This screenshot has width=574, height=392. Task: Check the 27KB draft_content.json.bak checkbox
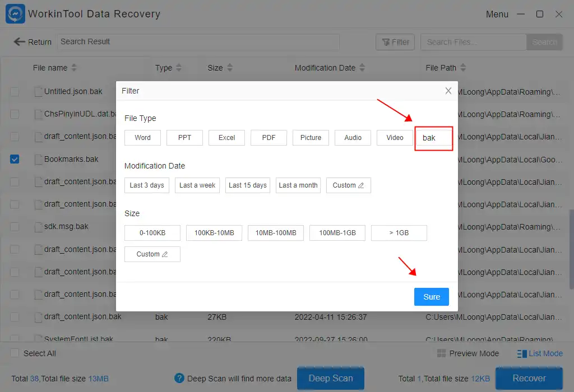15,316
